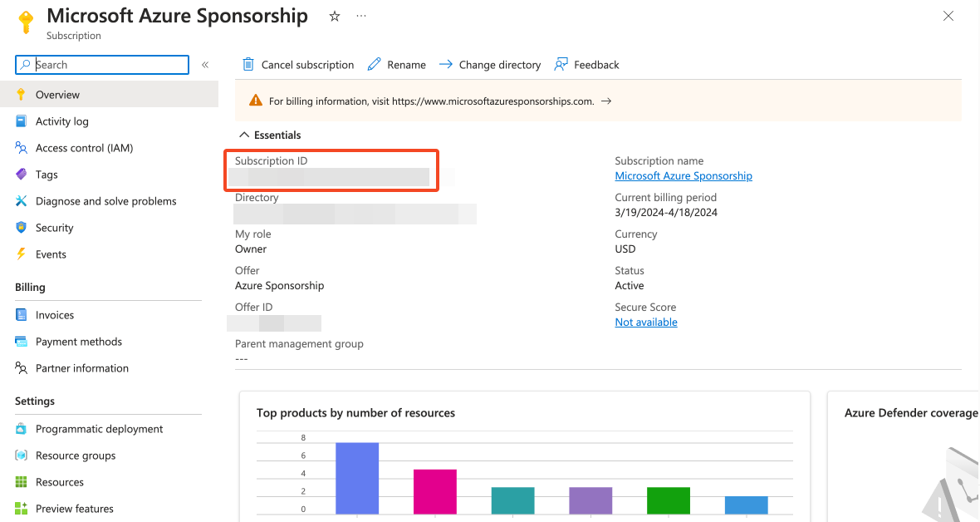The width and height of the screenshot is (980, 522).
Task: Close the subscription blade
Action: tap(948, 17)
